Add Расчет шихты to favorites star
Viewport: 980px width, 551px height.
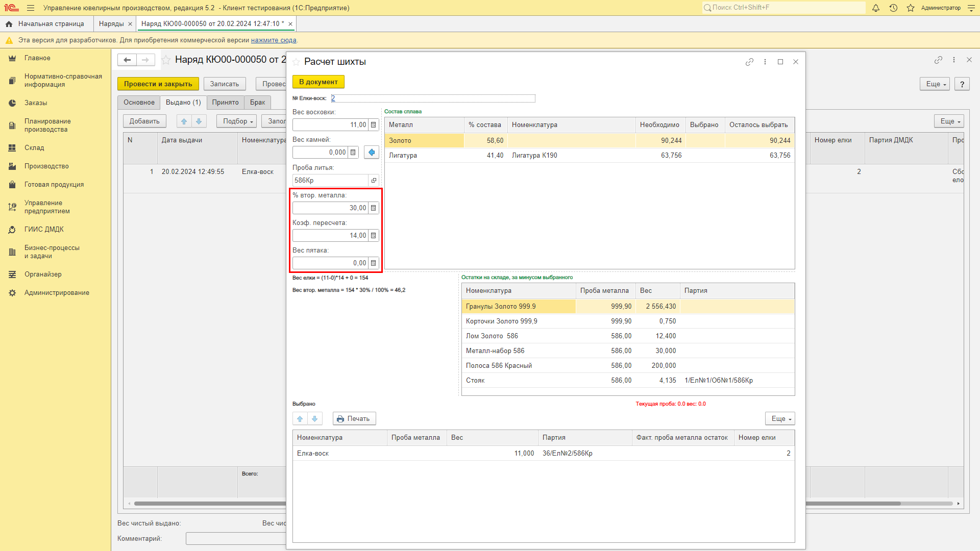(x=296, y=62)
